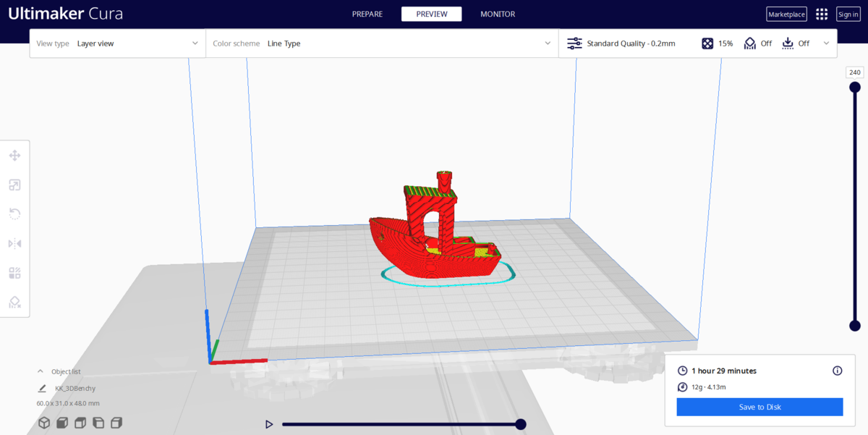868x435 pixels.
Task: Select KK_3DBenchy in the object list
Action: [75, 389]
